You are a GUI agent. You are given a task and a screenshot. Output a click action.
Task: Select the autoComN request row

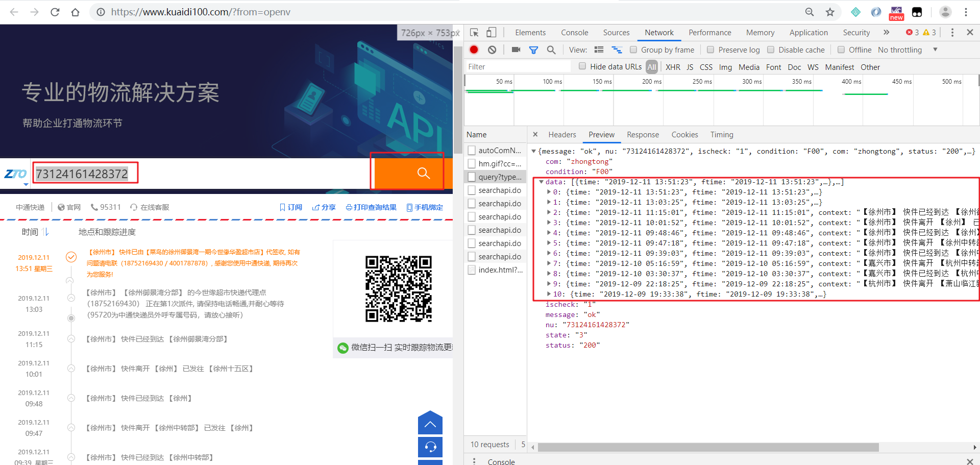pos(495,150)
